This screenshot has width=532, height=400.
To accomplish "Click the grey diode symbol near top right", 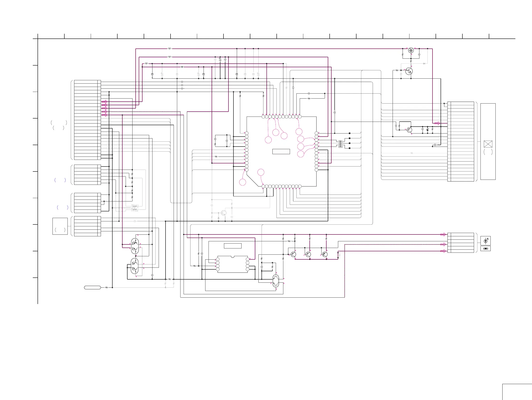I will tap(424, 63).
